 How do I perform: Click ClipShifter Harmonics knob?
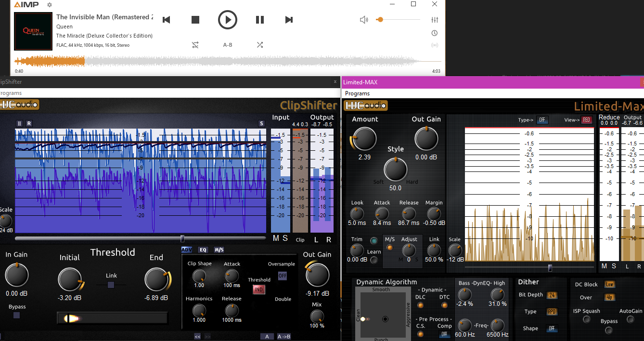[199, 311]
